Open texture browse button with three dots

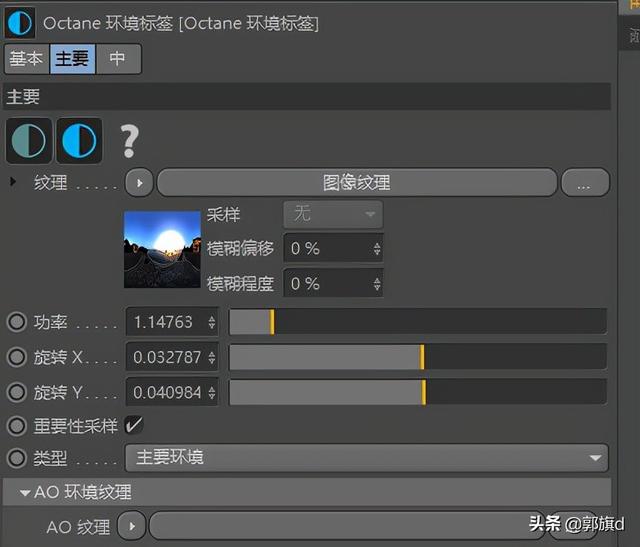(x=585, y=182)
